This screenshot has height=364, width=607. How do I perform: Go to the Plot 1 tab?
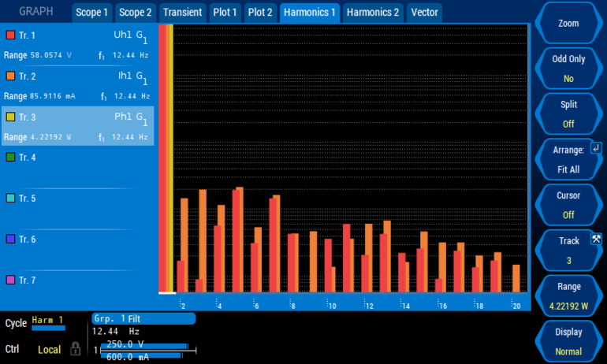point(225,13)
